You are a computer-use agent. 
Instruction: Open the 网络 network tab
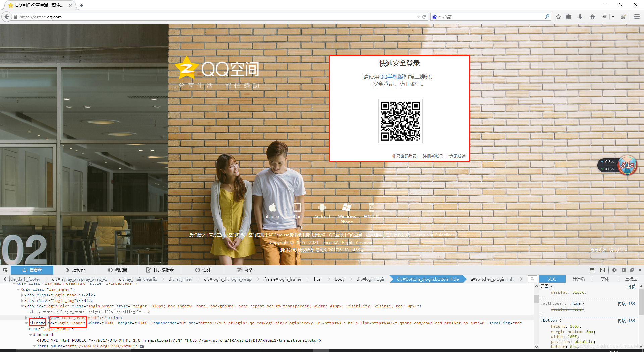coord(245,270)
